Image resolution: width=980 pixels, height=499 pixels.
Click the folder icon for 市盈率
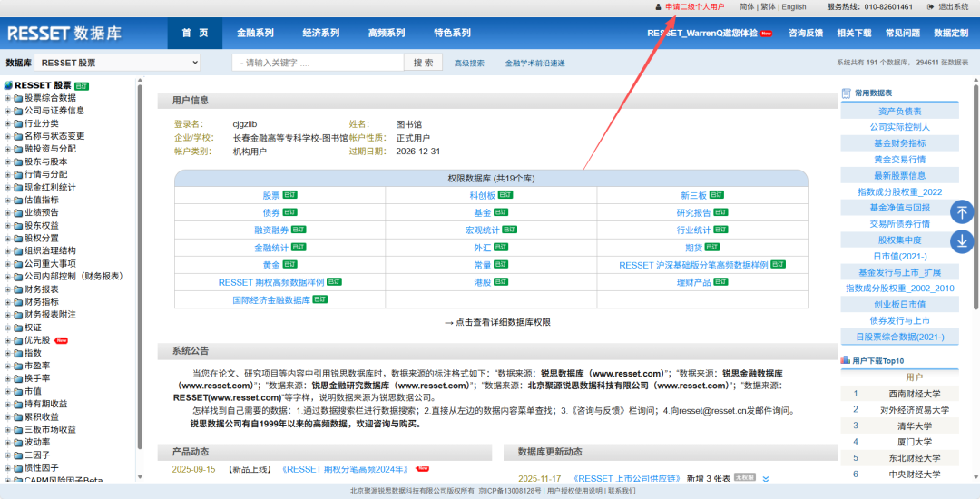tap(18, 366)
